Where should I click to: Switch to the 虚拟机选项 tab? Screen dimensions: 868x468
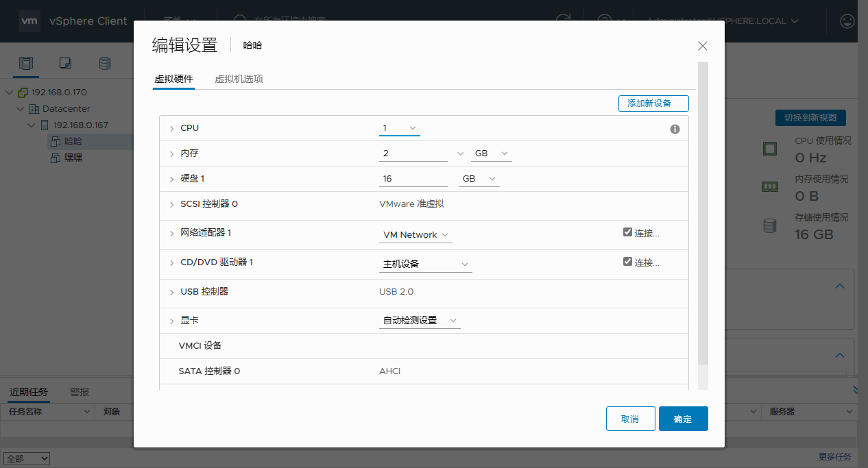(x=239, y=79)
